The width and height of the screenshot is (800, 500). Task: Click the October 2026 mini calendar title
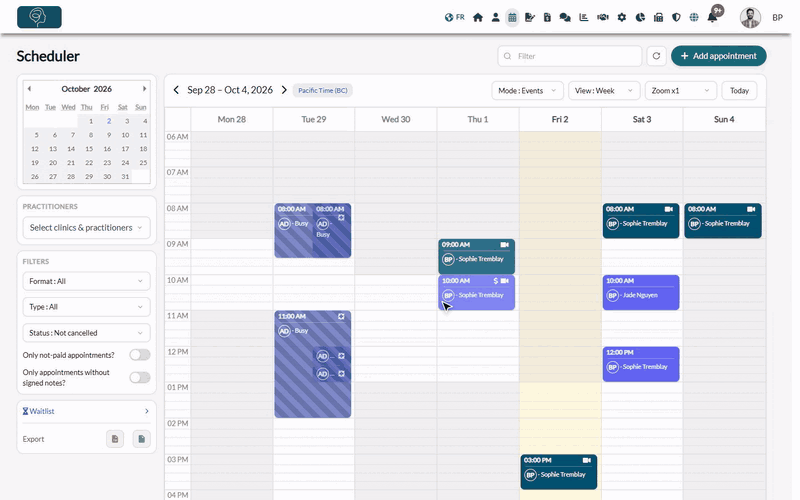point(86,89)
